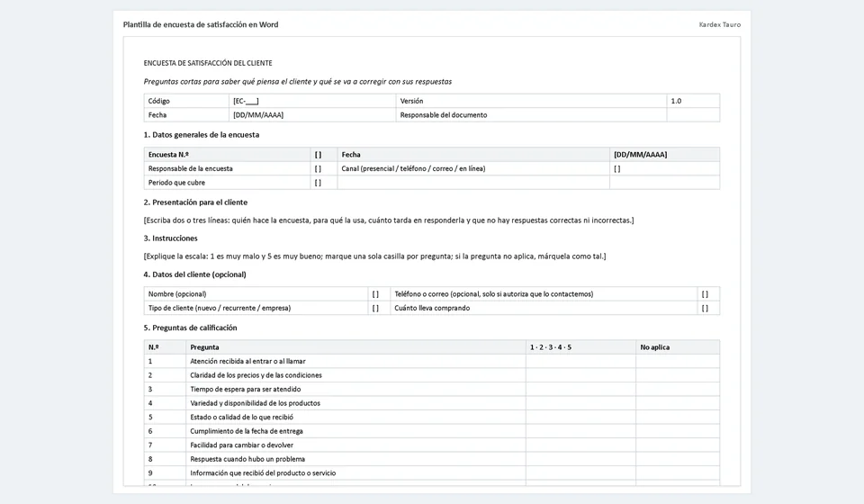Click 'Nombre (opcional)' cell
864x504 pixels.
point(256,294)
